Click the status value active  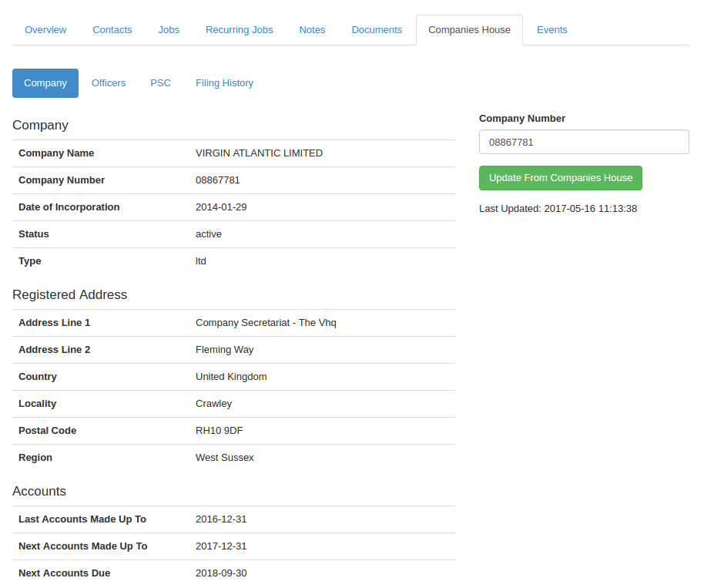point(209,234)
